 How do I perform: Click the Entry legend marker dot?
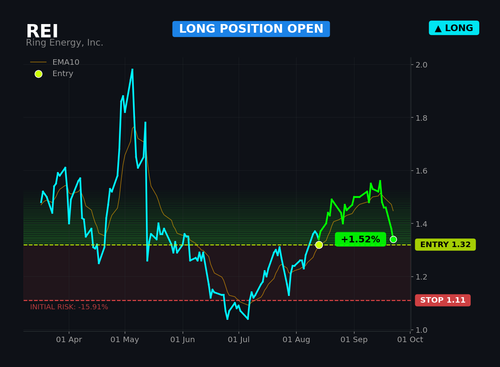(39, 74)
